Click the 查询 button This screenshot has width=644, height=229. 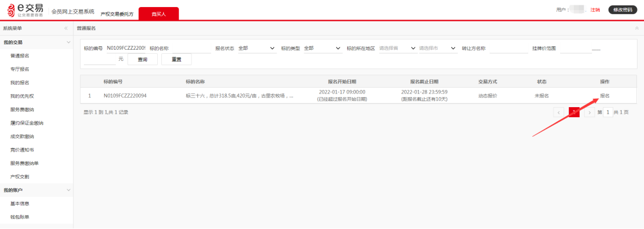pos(142,59)
